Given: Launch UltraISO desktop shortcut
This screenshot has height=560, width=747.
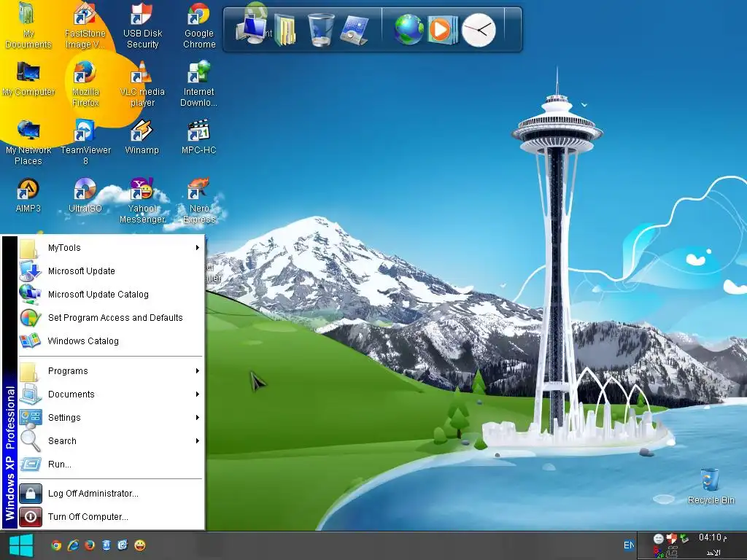Looking at the screenshot, I should tap(85, 195).
